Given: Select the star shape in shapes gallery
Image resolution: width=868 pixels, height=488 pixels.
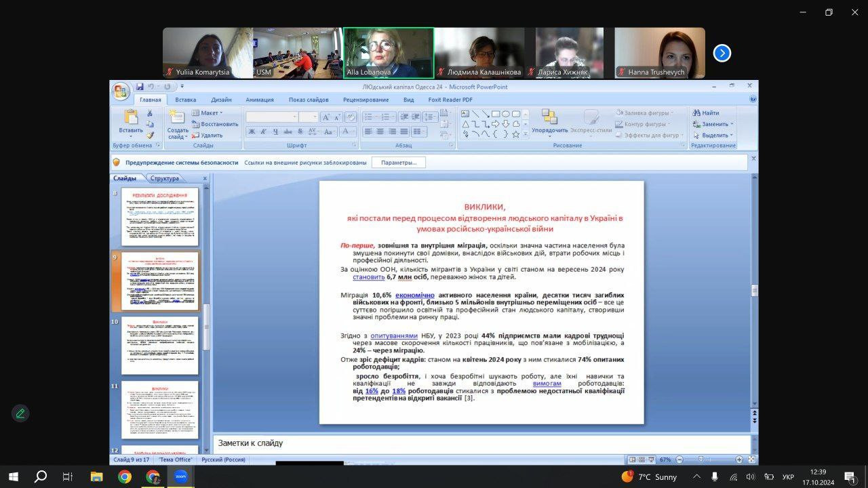Looking at the screenshot, I should click(x=515, y=134).
